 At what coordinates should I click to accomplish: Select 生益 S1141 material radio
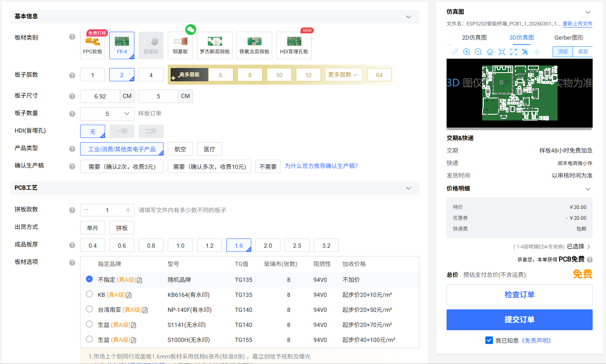point(89,324)
